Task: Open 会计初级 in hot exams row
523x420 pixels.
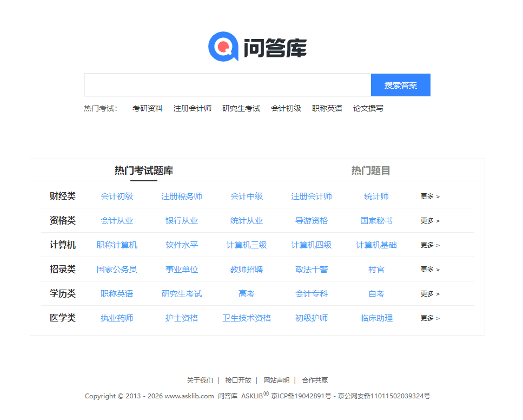Action: (x=286, y=108)
